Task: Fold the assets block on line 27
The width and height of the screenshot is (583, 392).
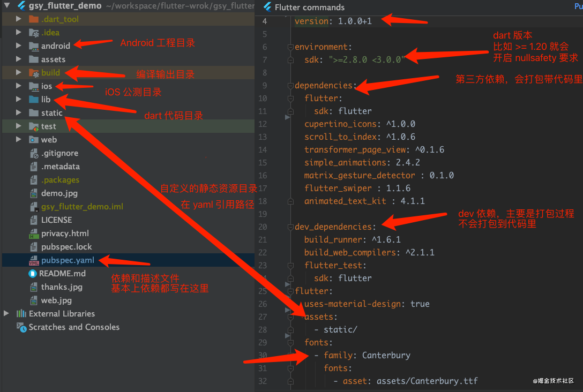Action: pos(290,317)
